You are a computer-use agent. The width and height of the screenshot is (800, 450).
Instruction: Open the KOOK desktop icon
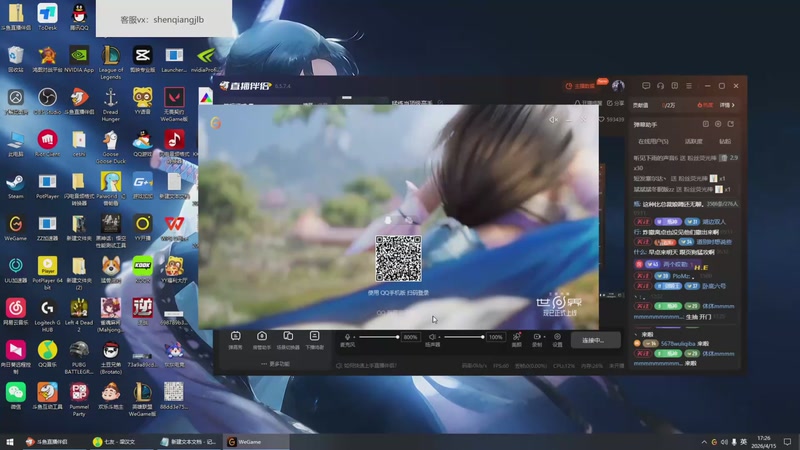coord(142,269)
